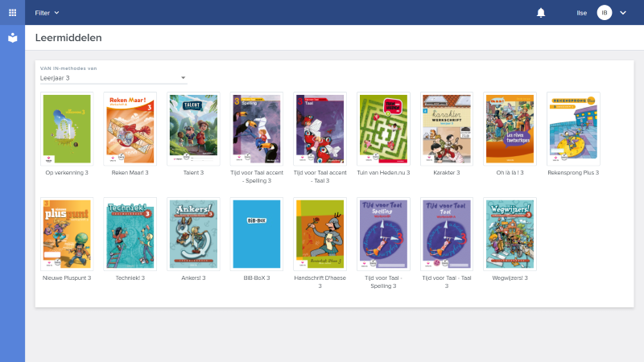Open the Tuin van Heden.nu 3 cover

(383, 129)
